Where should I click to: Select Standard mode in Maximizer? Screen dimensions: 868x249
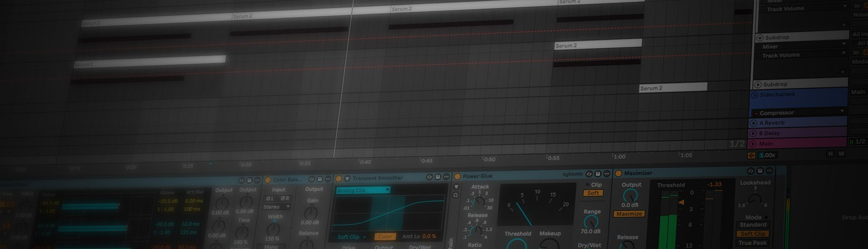pos(753,225)
